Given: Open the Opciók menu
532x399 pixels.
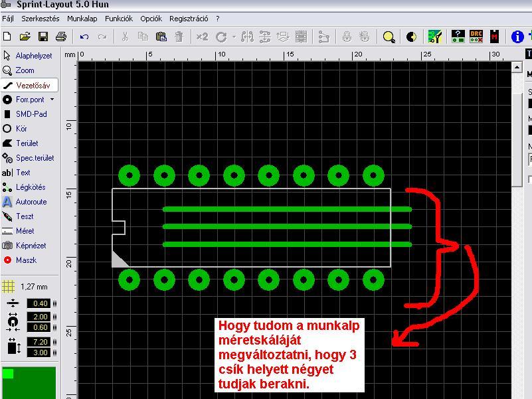Looking at the screenshot, I should pyautogui.click(x=151, y=19).
